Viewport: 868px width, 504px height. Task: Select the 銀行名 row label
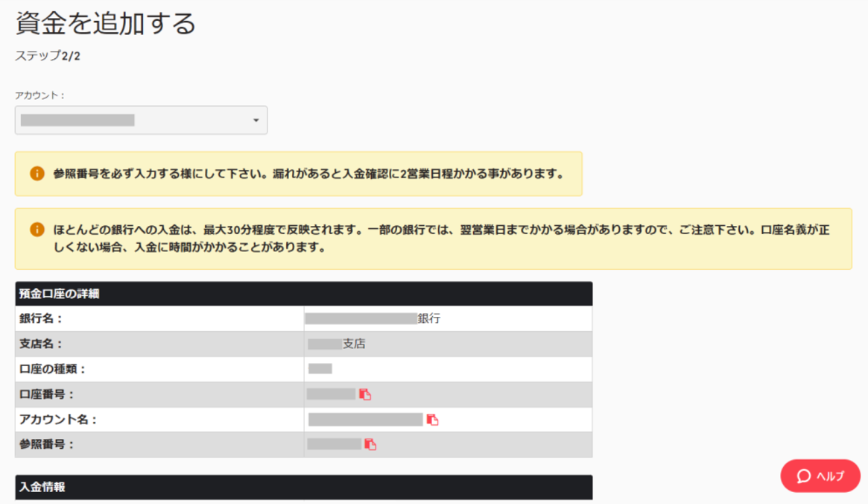41,319
